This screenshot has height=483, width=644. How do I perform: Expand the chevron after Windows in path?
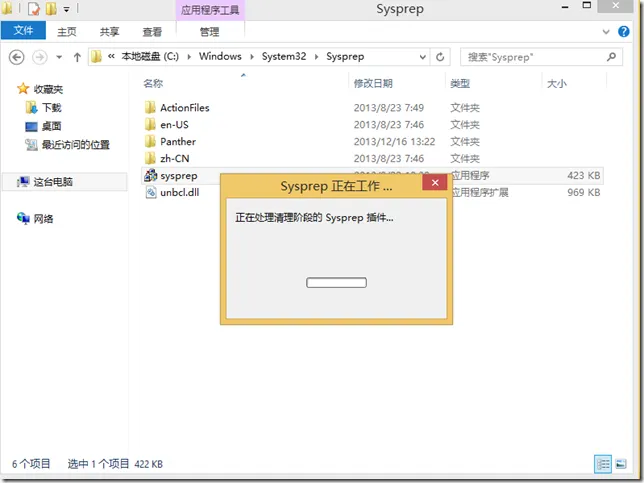pos(252,57)
